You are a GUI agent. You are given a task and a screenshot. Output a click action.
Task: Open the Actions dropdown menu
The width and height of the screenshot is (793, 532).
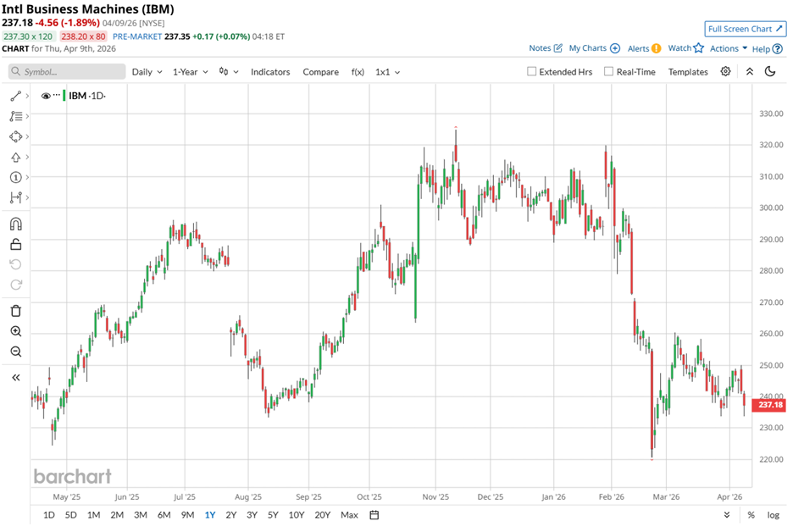pyautogui.click(x=729, y=48)
